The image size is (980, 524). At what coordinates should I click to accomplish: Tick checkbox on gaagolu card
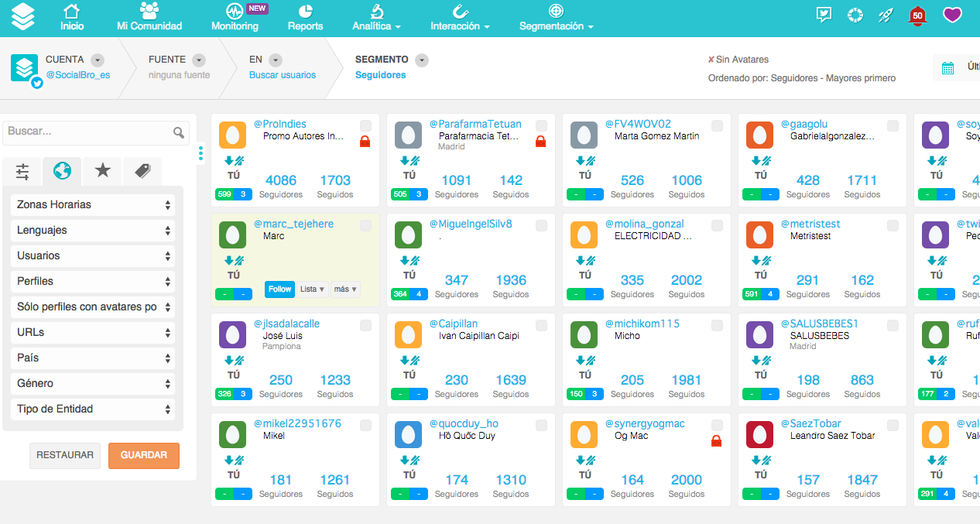point(893,125)
